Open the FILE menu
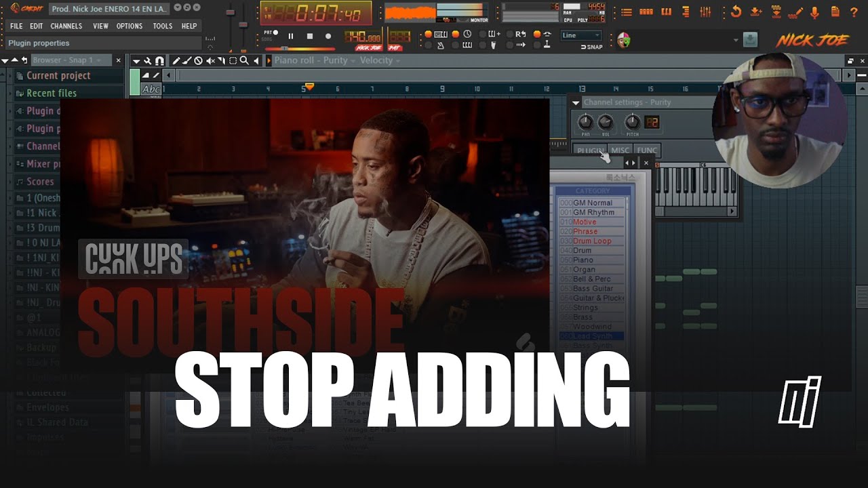868x488 pixels. 16,26
